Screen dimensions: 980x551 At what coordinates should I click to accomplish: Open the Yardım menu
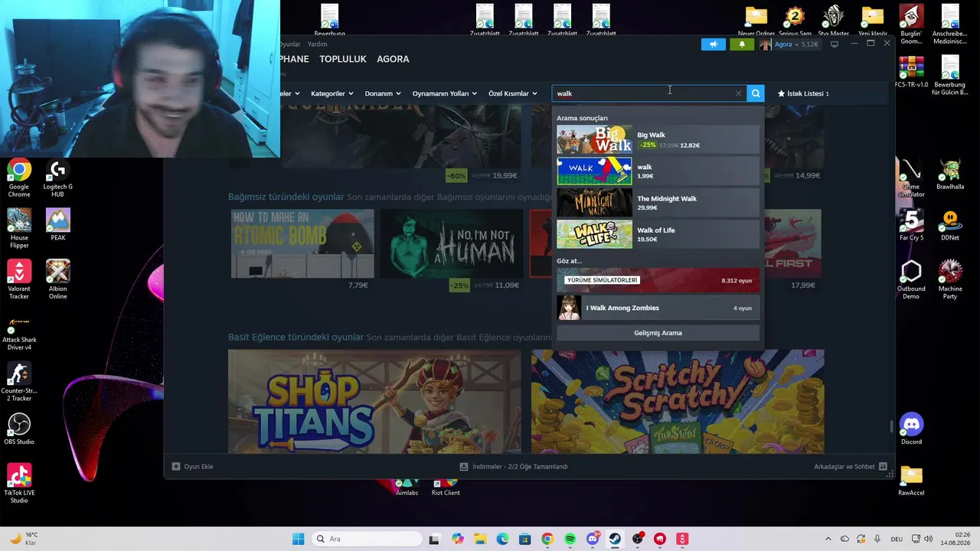coord(317,44)
